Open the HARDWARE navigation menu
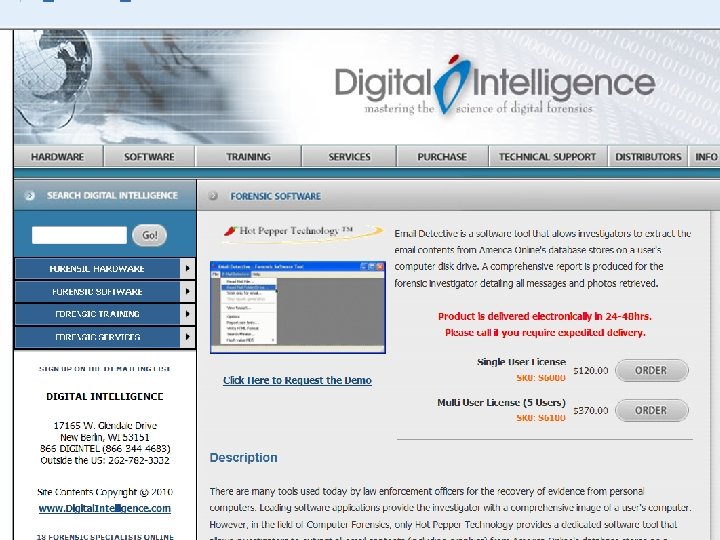The width and height of the screenshot is (720, 540). click(58, 157)
